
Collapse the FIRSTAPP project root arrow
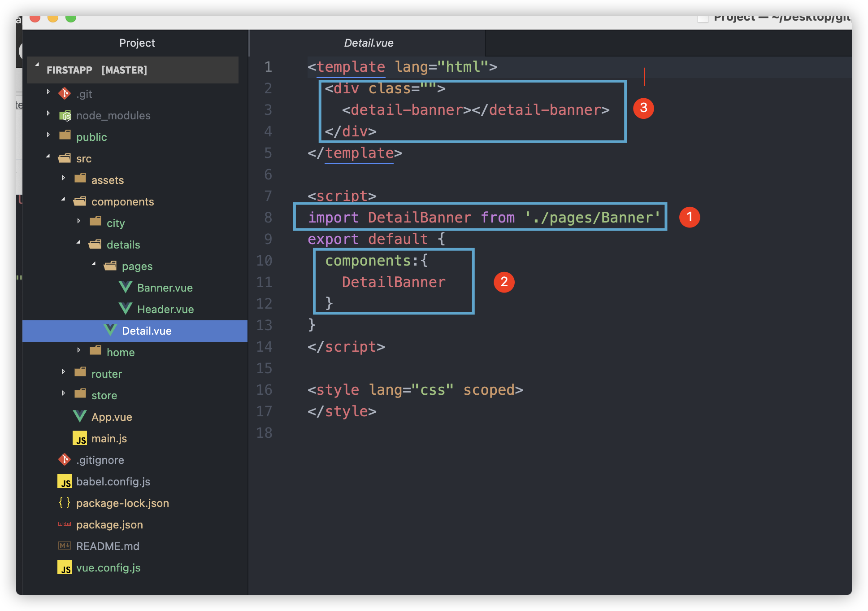pyautogui.click(x=37, y=65)
